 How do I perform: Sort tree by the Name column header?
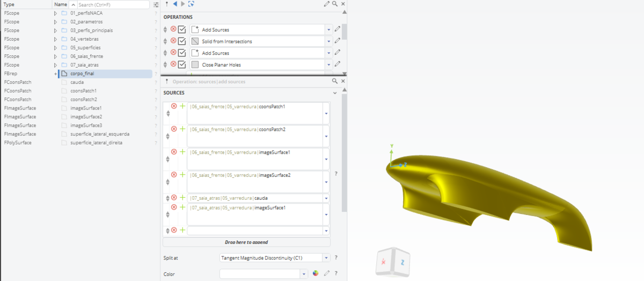point(61,4)
